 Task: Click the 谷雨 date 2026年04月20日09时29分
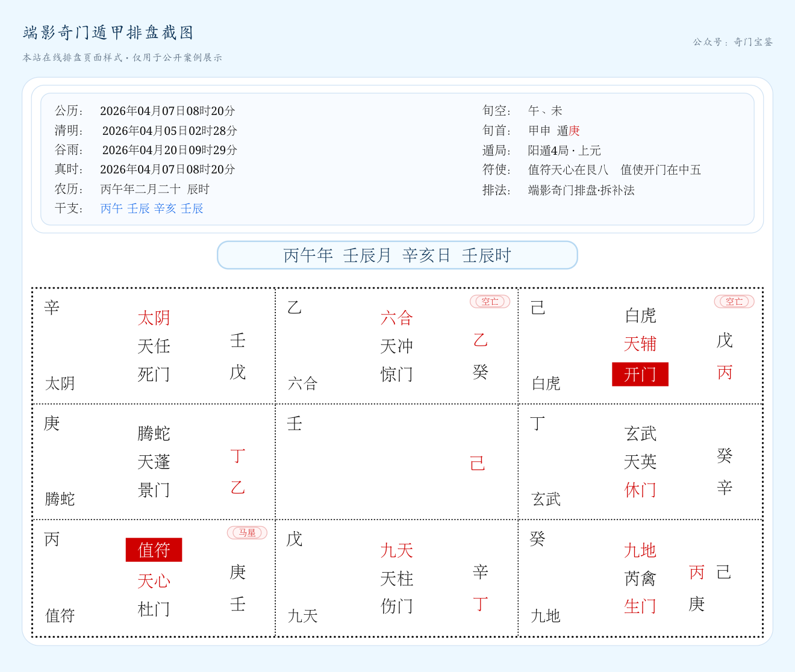pos(169,150)
